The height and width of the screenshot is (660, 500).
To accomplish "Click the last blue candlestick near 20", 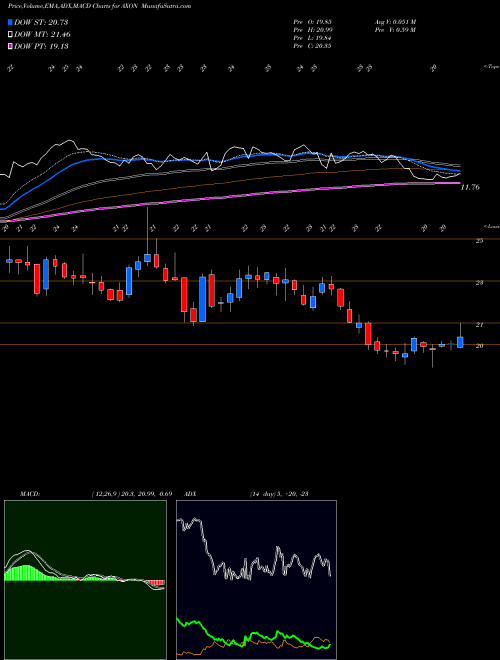I will [460, 342].
